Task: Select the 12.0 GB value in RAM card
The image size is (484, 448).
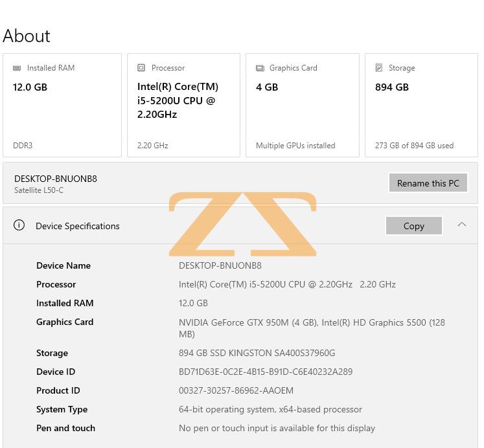Action: pos(30,87)
